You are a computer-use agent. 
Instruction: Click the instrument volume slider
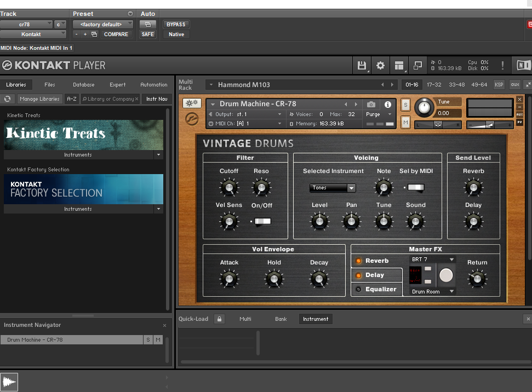[x=490, y=125]
